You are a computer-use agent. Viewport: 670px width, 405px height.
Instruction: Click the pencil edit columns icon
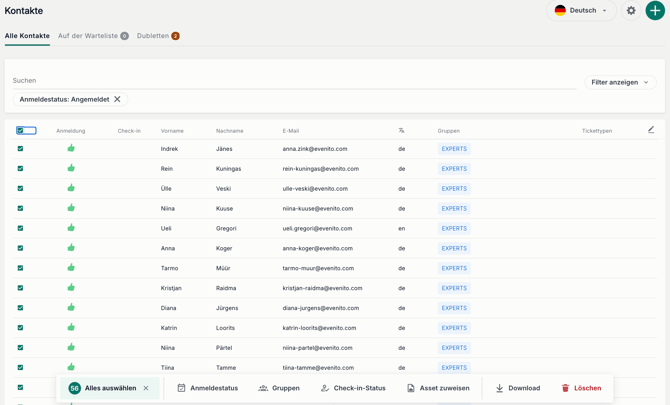coord(651,129)
